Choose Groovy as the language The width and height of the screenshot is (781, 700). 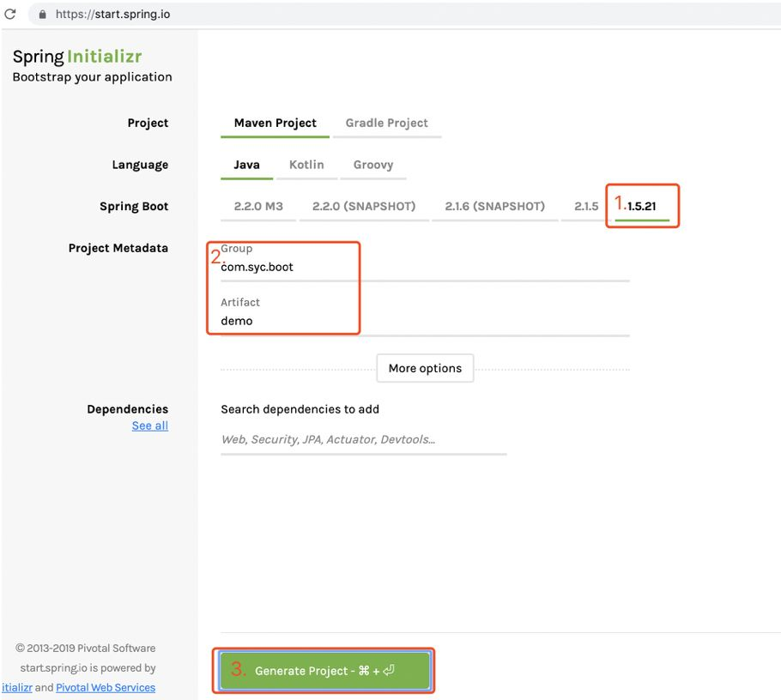pos(373,165)
